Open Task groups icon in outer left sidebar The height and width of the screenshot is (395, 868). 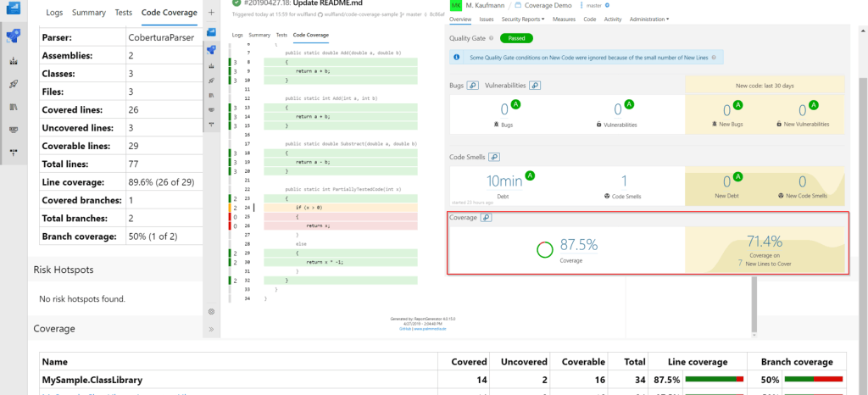(x=14, y=130)
